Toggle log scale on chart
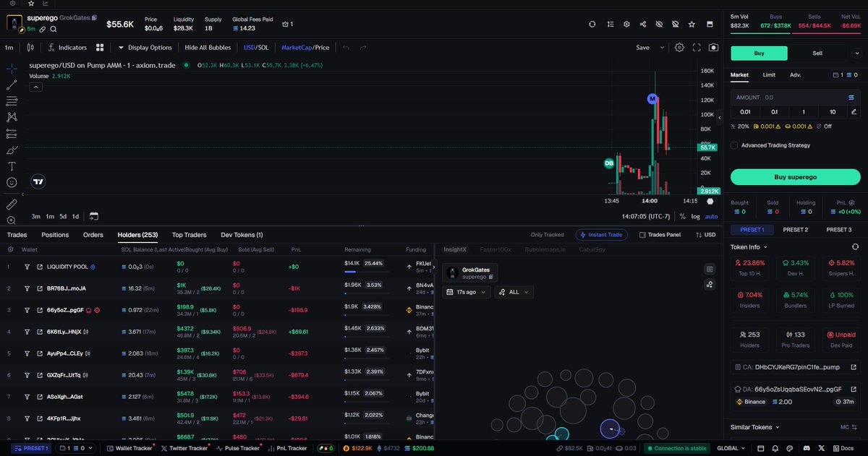This screenshot has height=456, width=868. [695, 216]
